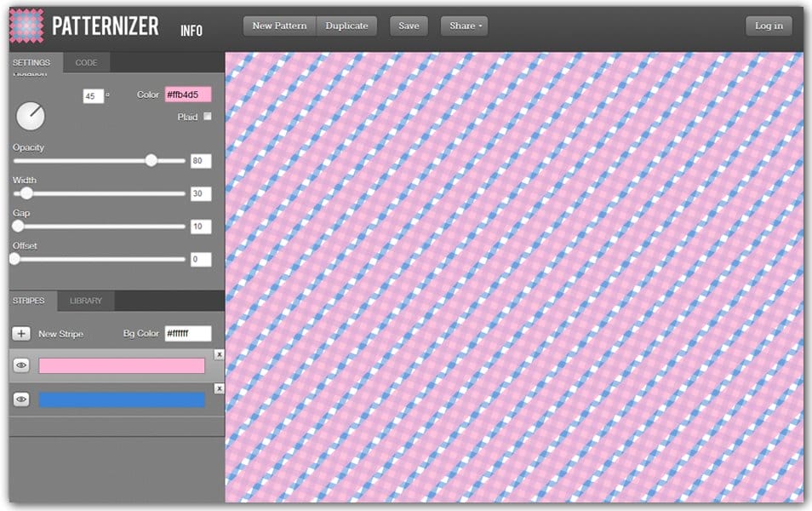
Task: Save the pattern
Action: coord(409,26)
